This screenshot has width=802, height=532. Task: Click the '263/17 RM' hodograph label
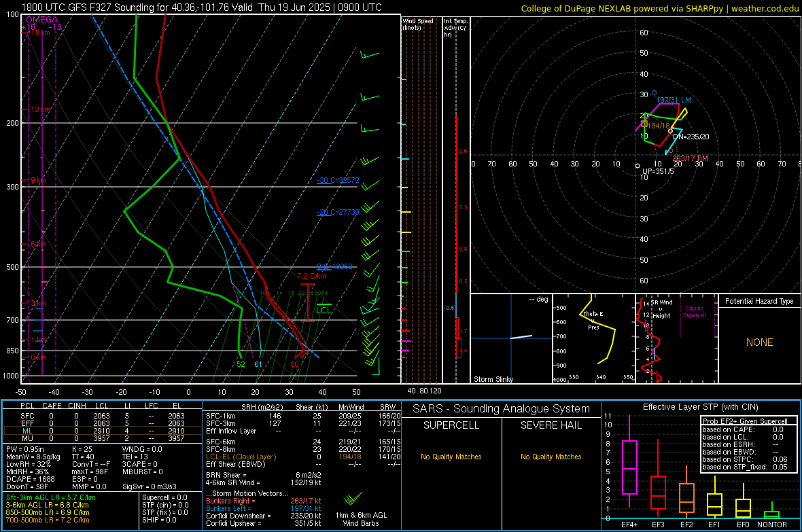[690, 158]
